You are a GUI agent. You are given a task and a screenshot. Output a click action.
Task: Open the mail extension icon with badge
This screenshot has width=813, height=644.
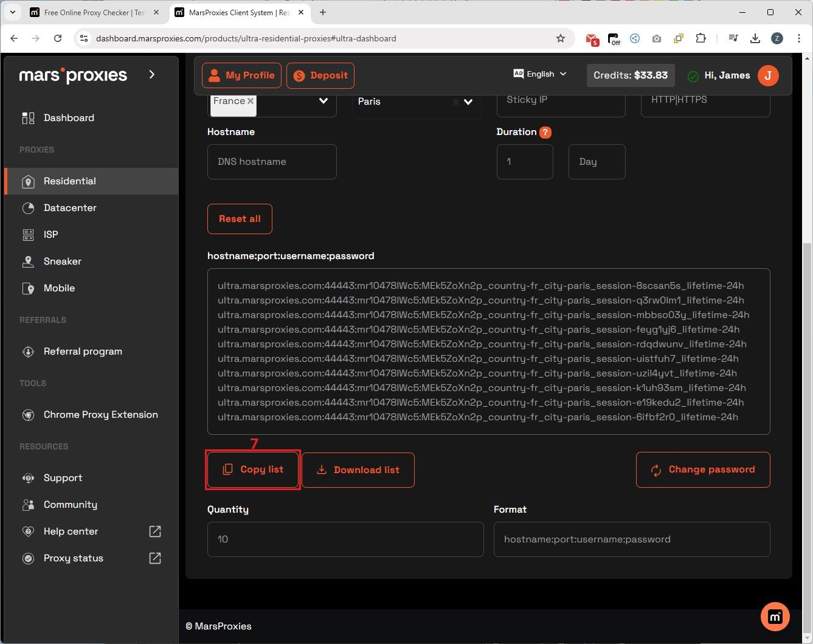pos(592,39)
